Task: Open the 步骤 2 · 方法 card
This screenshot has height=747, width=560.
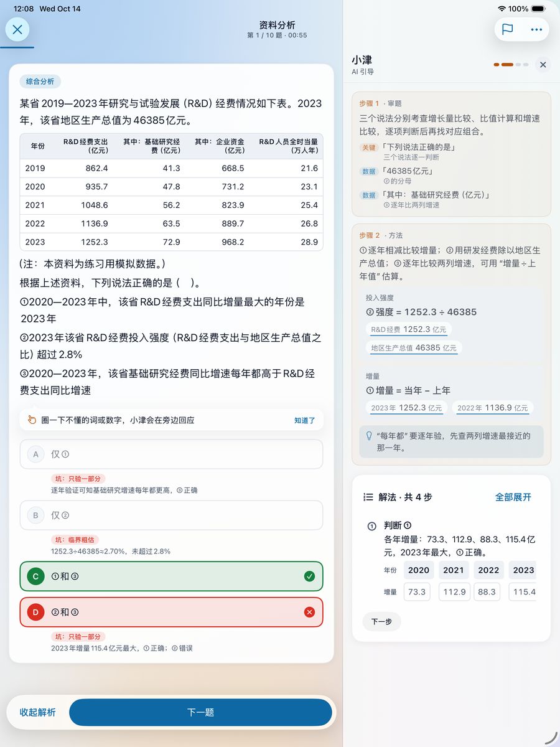Action: point(451,344)
